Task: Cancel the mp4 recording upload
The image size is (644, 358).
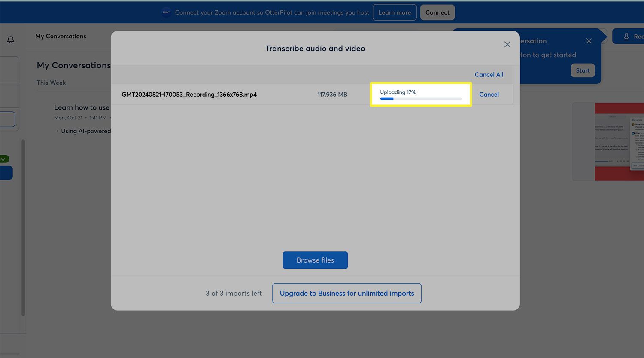Action: point(489,95)
